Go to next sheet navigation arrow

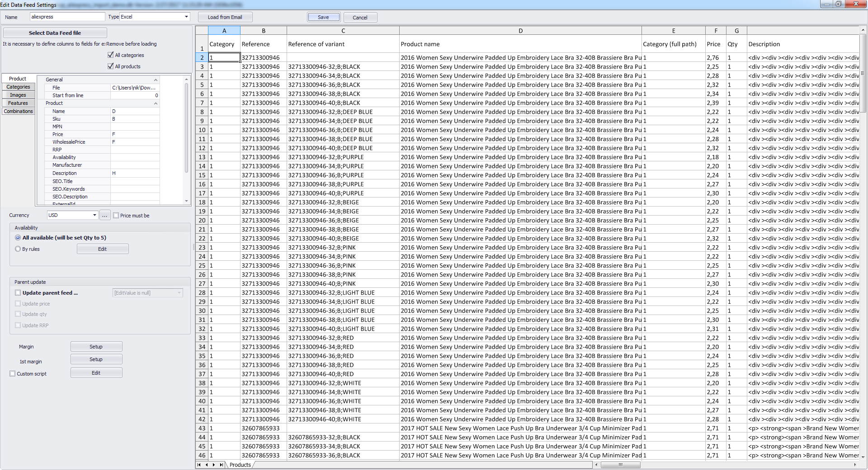click(214, 465)
